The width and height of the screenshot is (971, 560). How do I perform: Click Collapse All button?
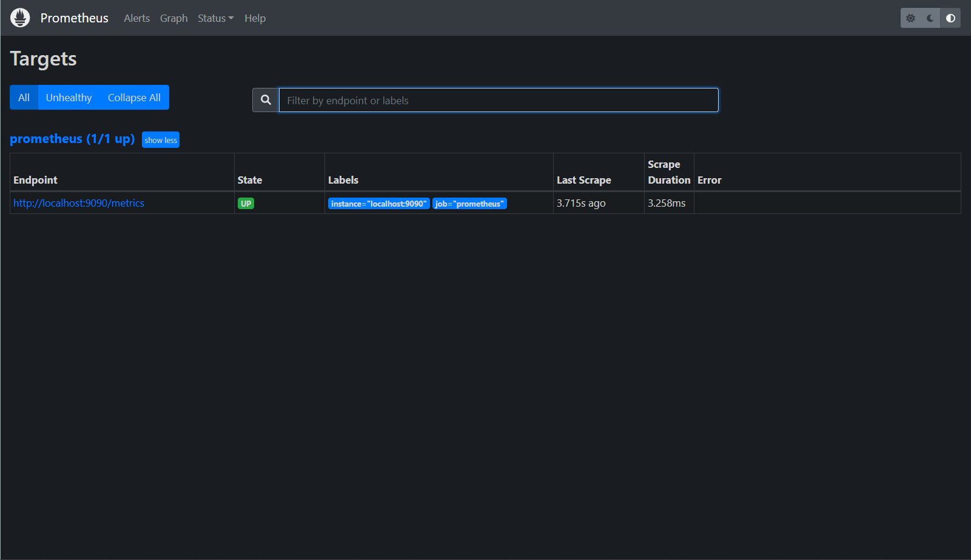tap(134, 98)
